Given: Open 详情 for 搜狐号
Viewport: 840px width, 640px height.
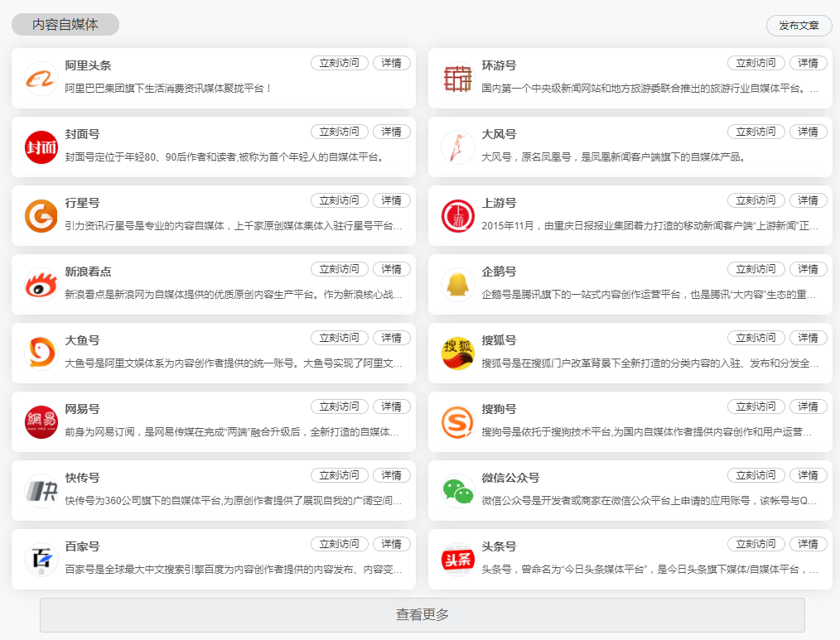Looking at the screenshot, I should point(809,338).
